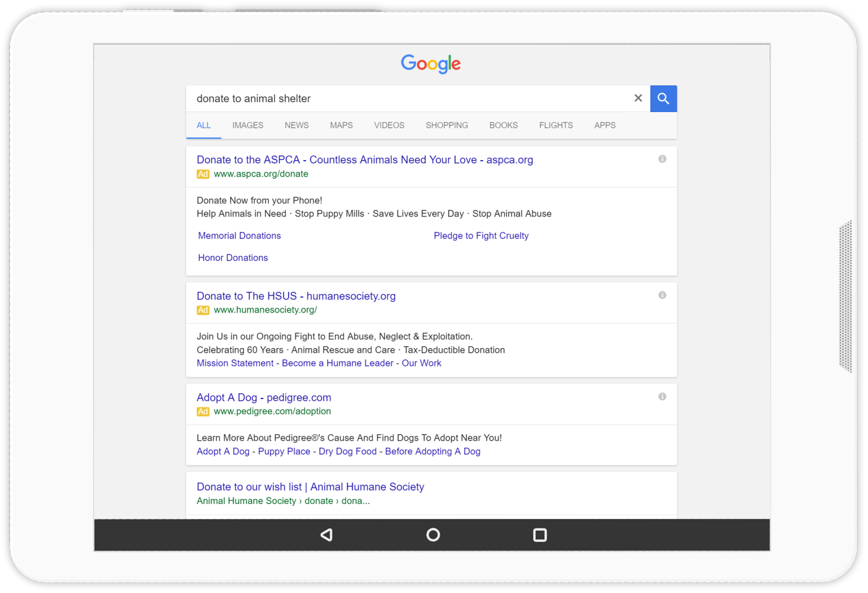Open 'Donate to The HSUS' ad headline
This screenshot has height=593, width=868.
point(296,296)
